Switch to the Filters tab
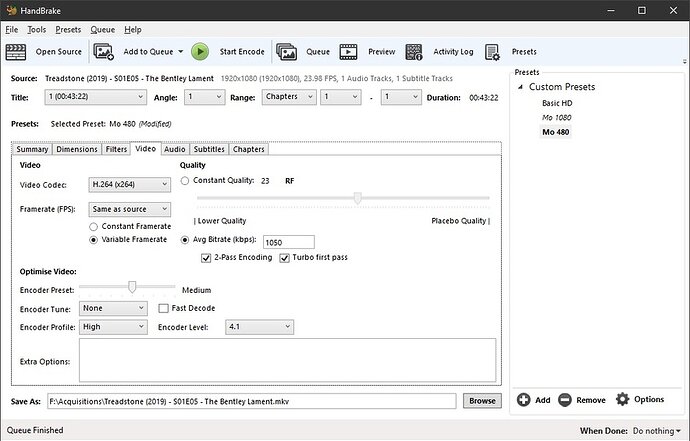Image resolution: width=690 pixels, height=441 pixels. tap(116, 149)
